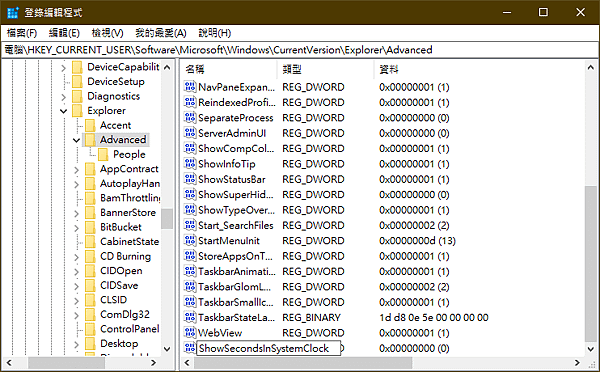Click the Accent folder icon
This screenshot has width=600, height=372.
[x=90, y=125]
